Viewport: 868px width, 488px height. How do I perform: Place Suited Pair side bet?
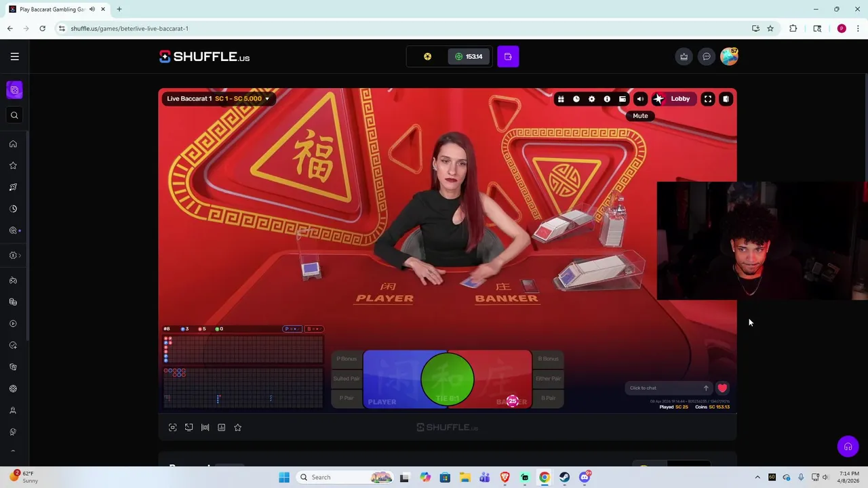[x=347, y=379]
